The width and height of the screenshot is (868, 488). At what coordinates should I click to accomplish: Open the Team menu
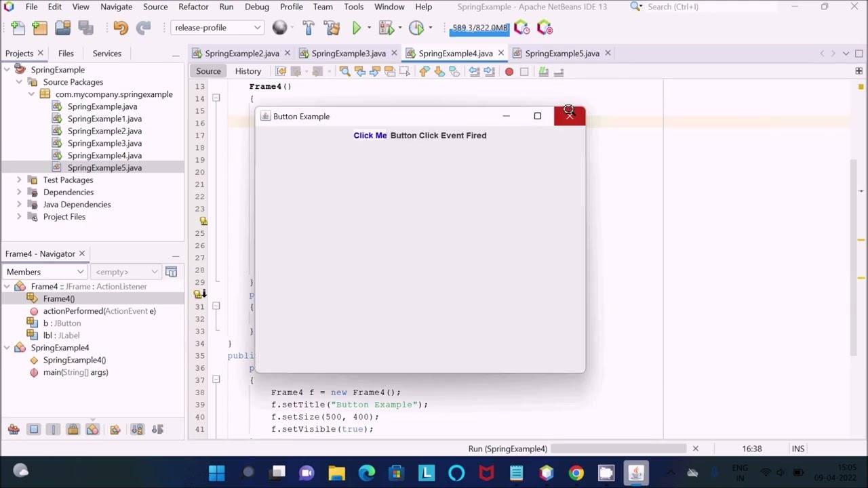(323, 7)
